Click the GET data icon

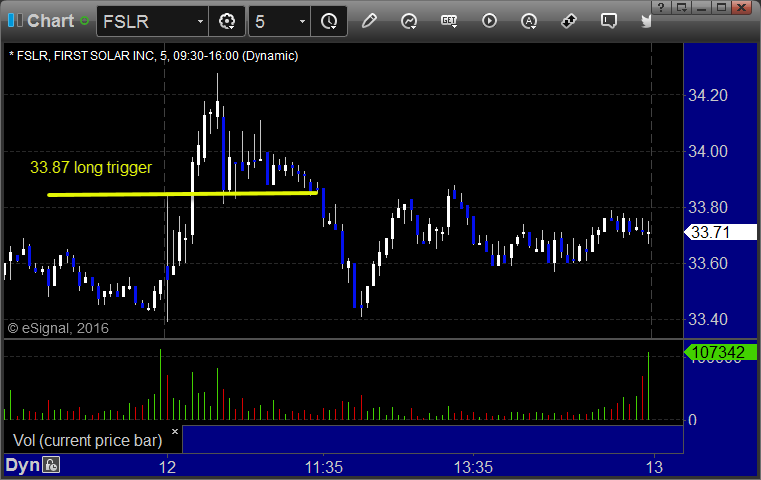tap(449, 21)
